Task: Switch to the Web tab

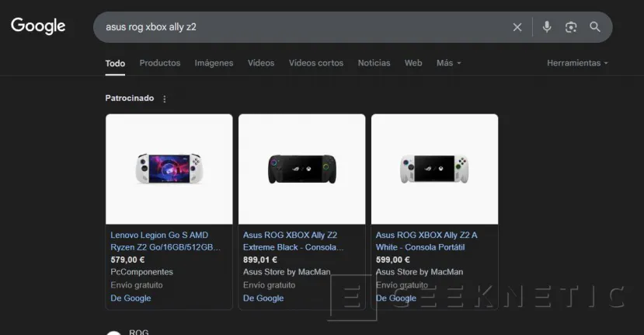Action: [413, 63]
